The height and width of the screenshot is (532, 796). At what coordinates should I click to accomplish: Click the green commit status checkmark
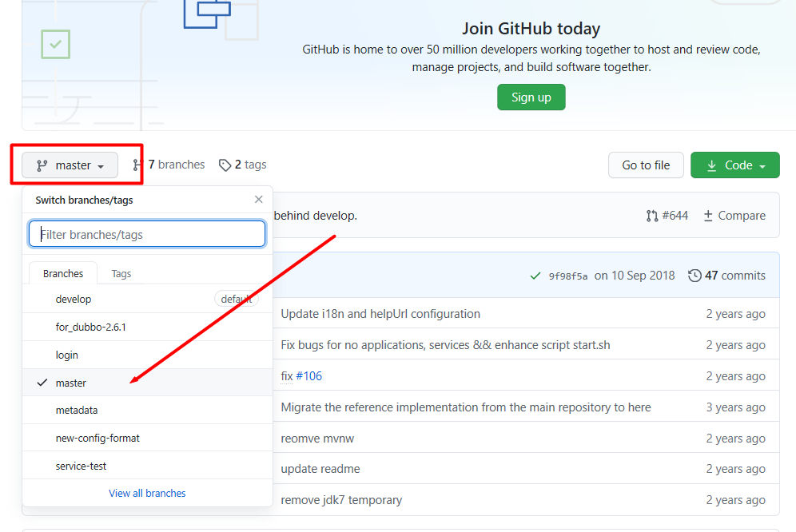535,276
